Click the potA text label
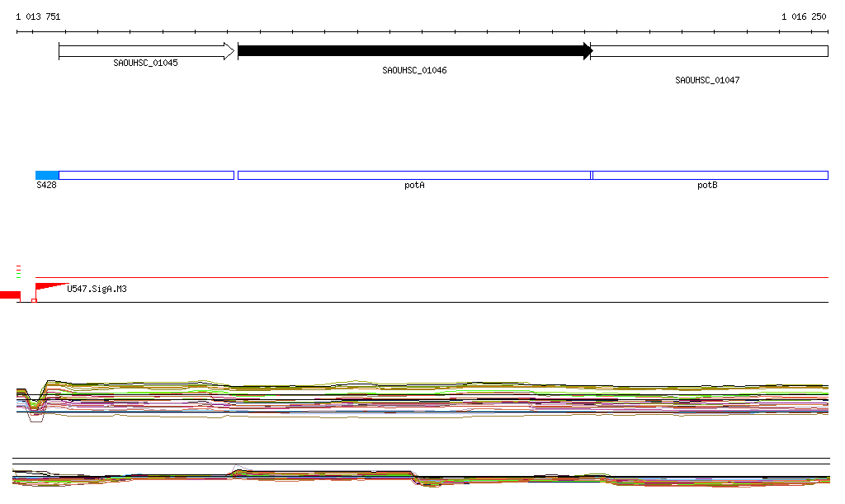 pos(414,186)
